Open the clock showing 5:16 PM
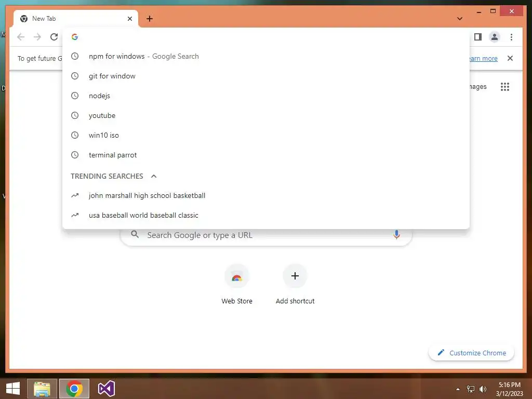Screen dimensions: 532x399 [x=509, y=389]
